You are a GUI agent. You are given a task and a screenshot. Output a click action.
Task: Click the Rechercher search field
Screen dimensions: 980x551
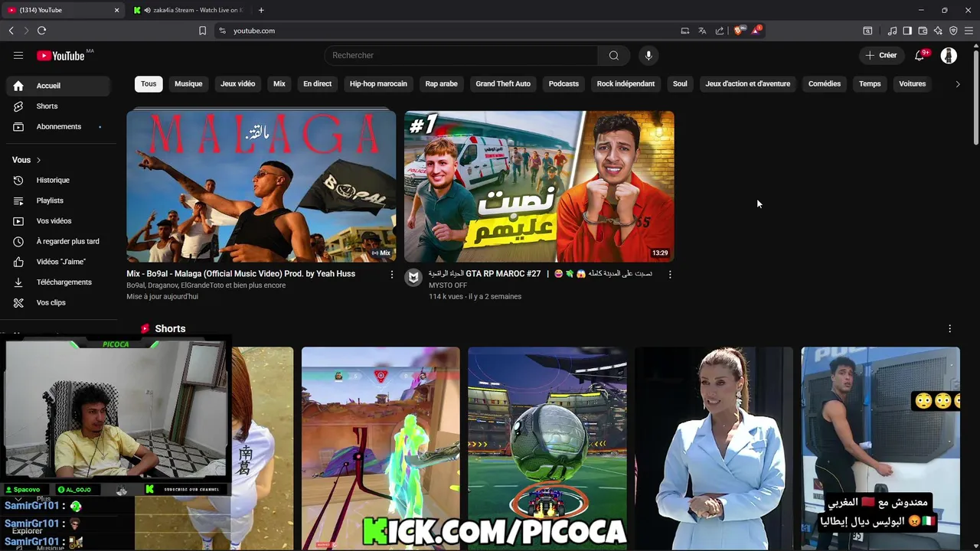(x=461, y=55)
